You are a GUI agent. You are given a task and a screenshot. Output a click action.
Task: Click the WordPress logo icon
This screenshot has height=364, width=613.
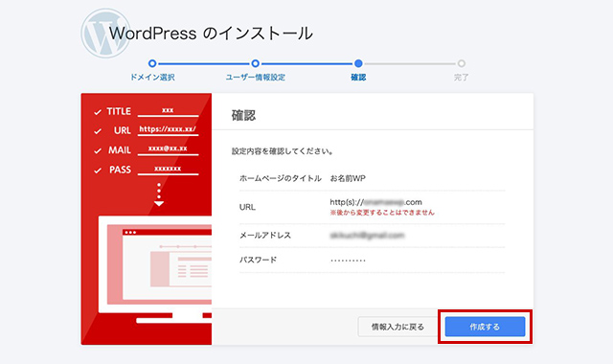pyautogui.click(x=105, y=33)
